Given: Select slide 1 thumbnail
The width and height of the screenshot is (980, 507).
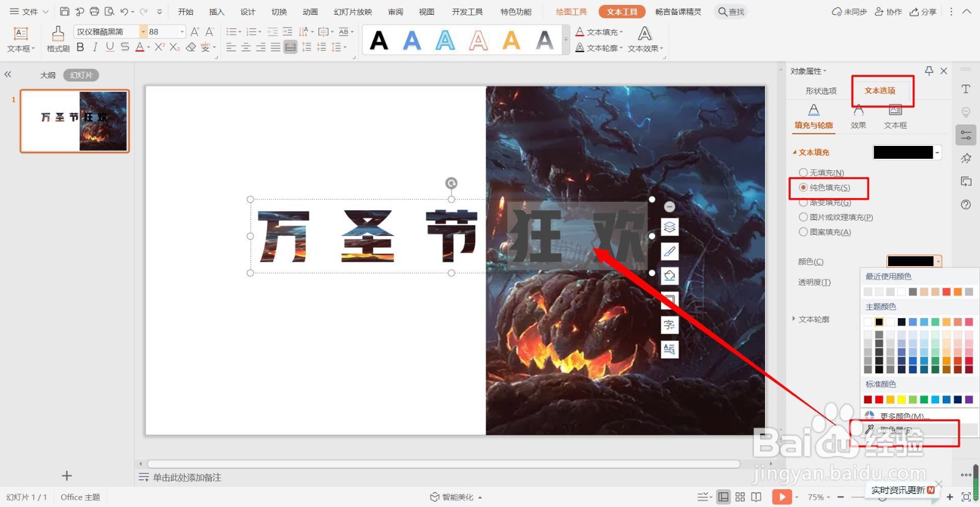Looking at the screenshot, I should pyautogui.click(x=75, y=121).
